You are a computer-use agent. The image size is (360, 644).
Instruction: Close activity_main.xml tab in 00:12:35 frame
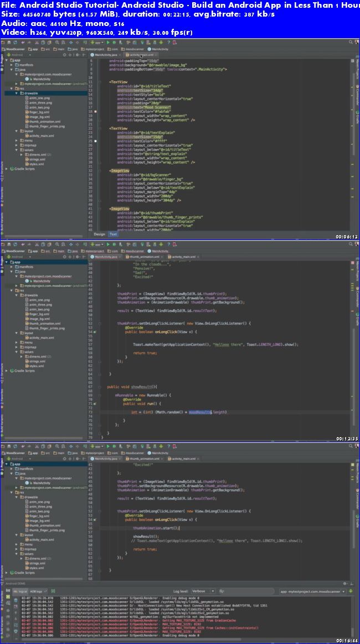point(198,257)
